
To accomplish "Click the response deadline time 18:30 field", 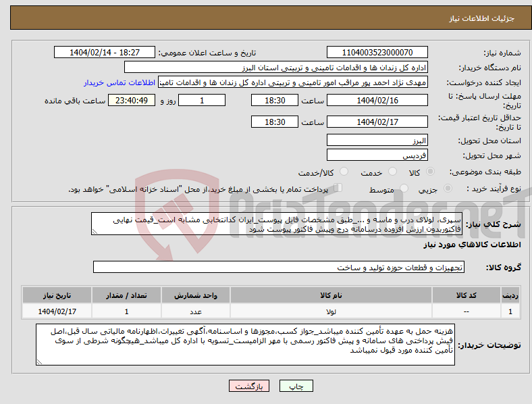I will (275, 100).
